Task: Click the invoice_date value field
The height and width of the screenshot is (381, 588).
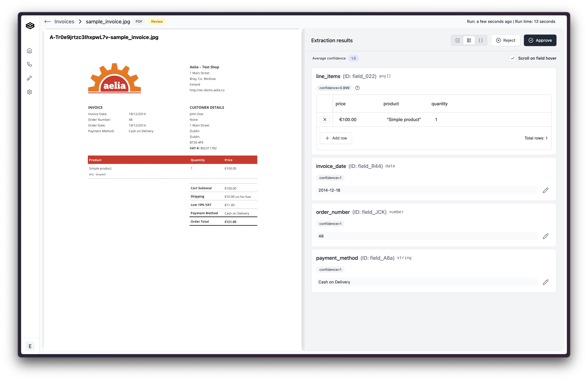Action: pyautogui.click(x=427, y=190)
